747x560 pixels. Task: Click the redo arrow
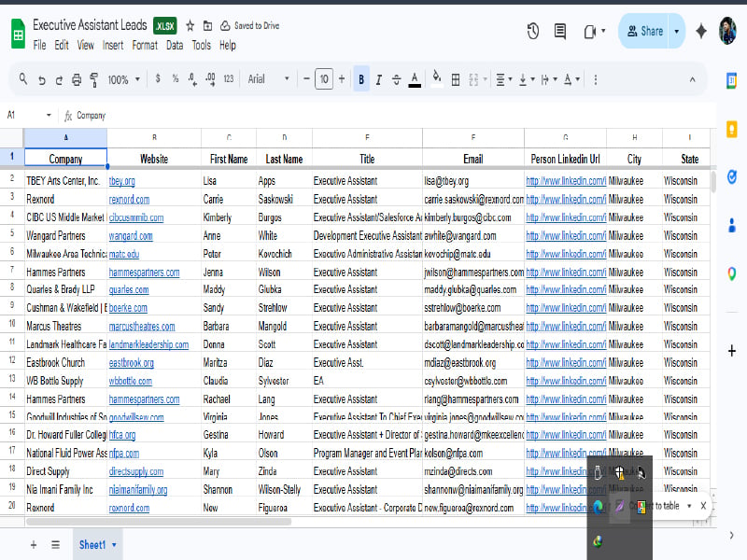pyautogui.click(x=59, y=80)
